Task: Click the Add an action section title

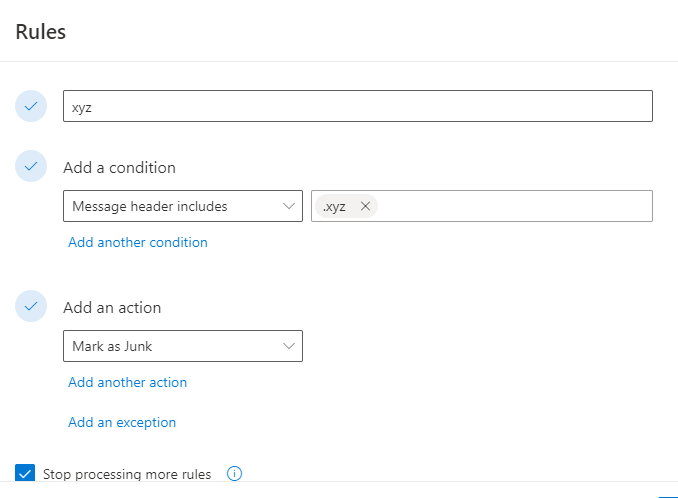Action: [112, 307]
